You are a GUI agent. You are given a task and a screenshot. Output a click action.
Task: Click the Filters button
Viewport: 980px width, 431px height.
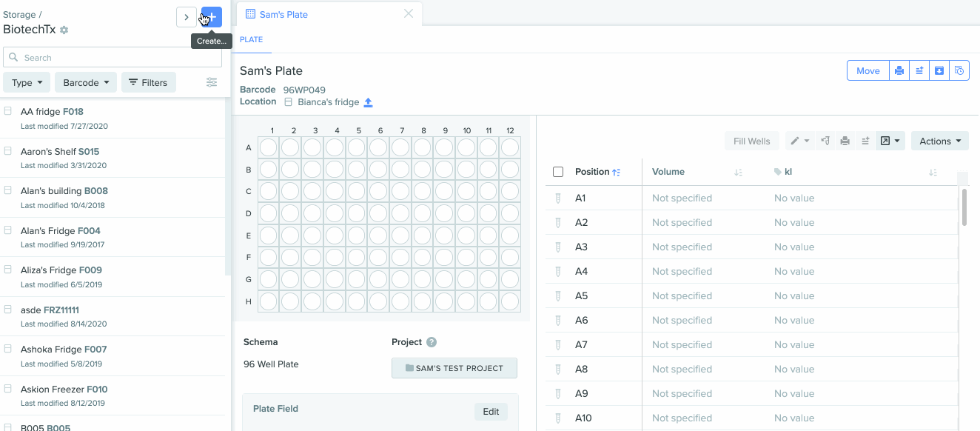pyautogui.click(x=149, y=82)
